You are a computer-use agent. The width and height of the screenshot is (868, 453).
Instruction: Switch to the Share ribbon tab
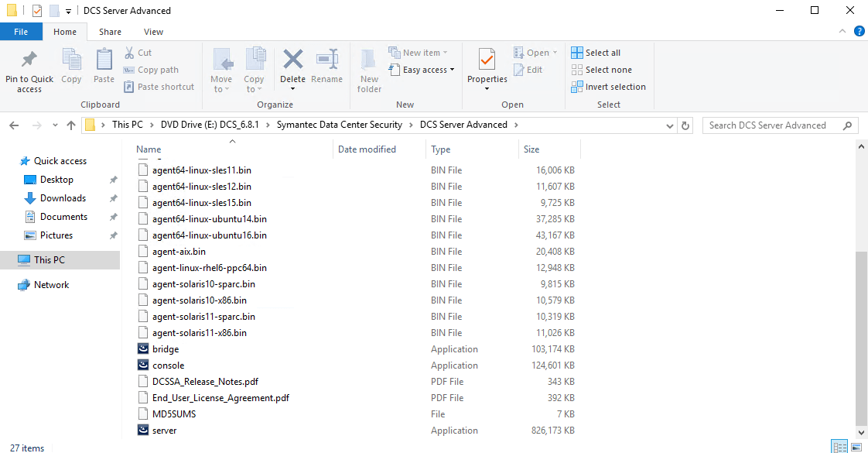tap(110, 32)
